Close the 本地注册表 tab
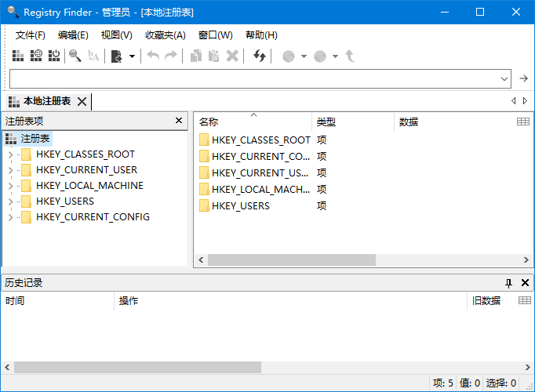The height and width of the screenshot is (392, 535). pyautogui.click(x=82, y=101)
